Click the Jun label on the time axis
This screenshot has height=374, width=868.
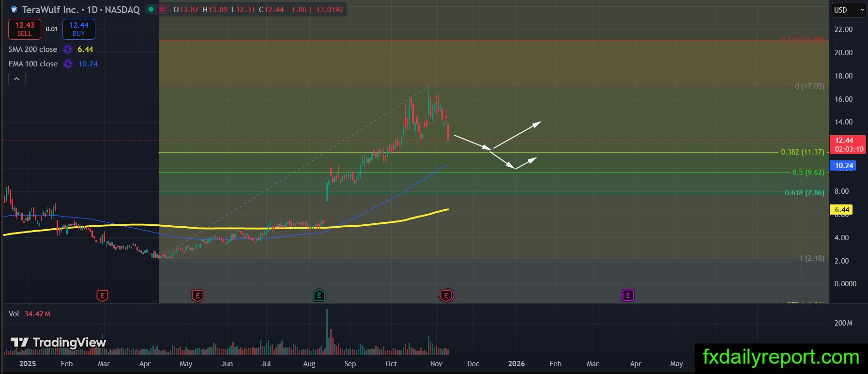(227, 364)
